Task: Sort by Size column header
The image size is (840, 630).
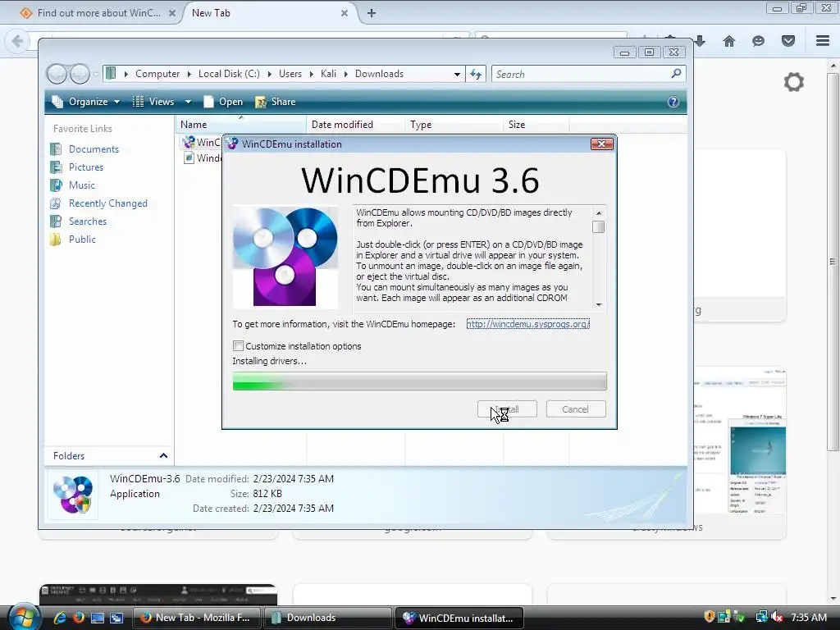Action: tap(536, 125)
